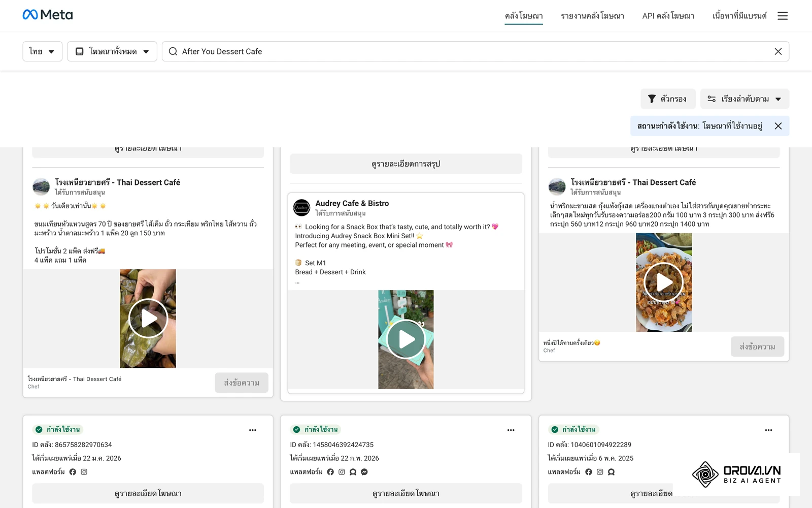Open Audrey Cafe & Bistro page name
812x508 pixels.
[x=352, y=203]
